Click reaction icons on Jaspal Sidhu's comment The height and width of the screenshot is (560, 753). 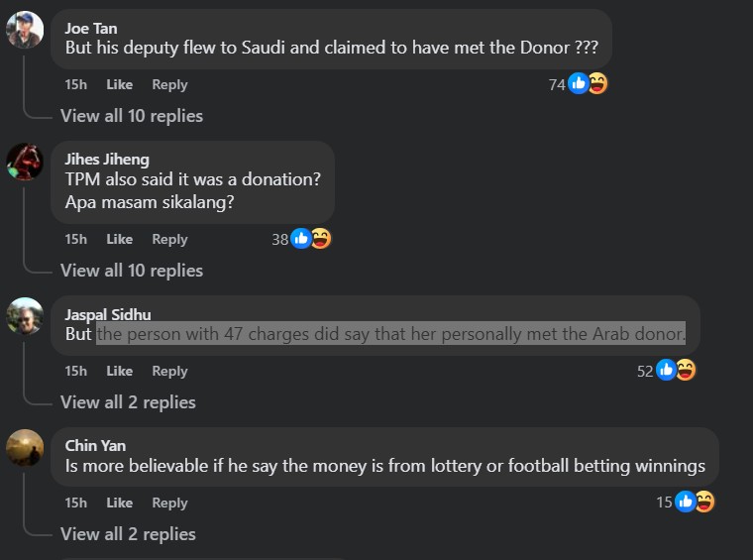[x=675, y=371]
